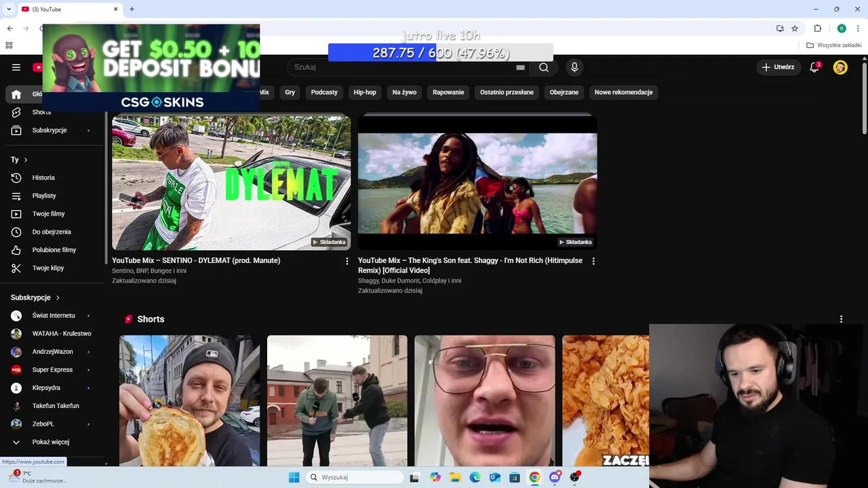Bookmark this page with the star icon
This screenshot has height=488, width=868.
(x=795, y=28)
